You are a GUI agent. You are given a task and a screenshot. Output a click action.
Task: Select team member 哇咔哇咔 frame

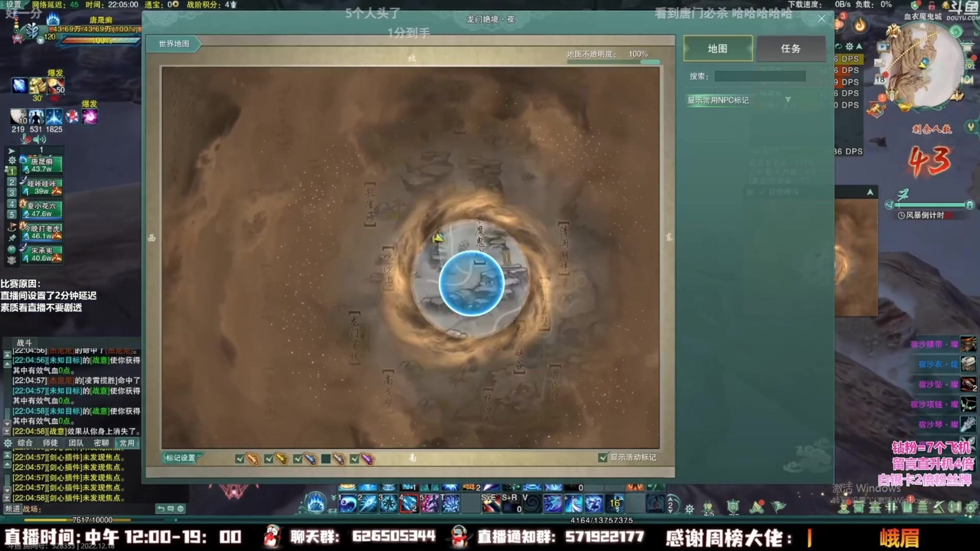tap(42, 187)
